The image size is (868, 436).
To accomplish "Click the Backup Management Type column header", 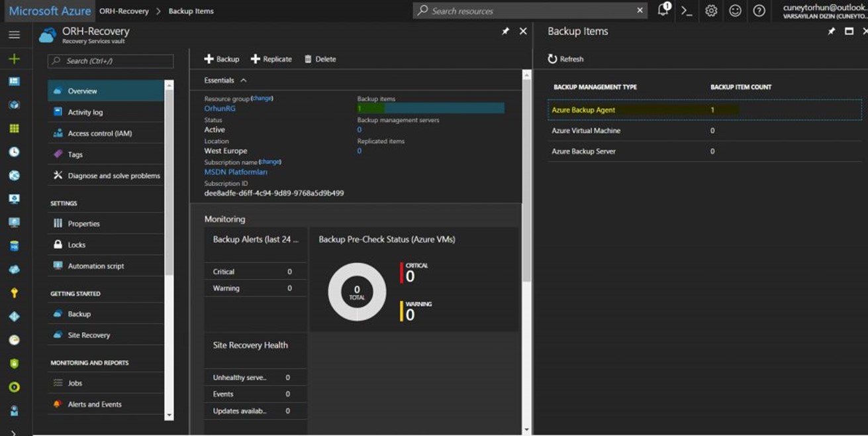I will click(595, 87).
